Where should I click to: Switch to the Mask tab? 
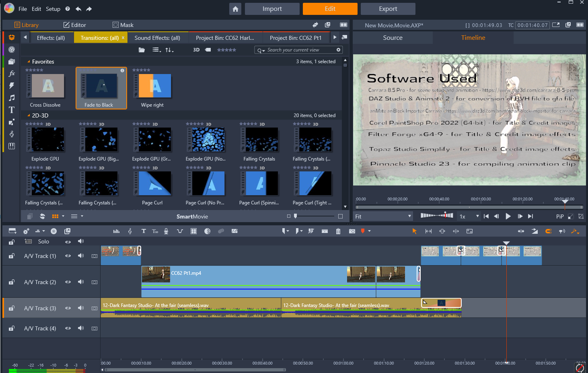tap(123, 25)
